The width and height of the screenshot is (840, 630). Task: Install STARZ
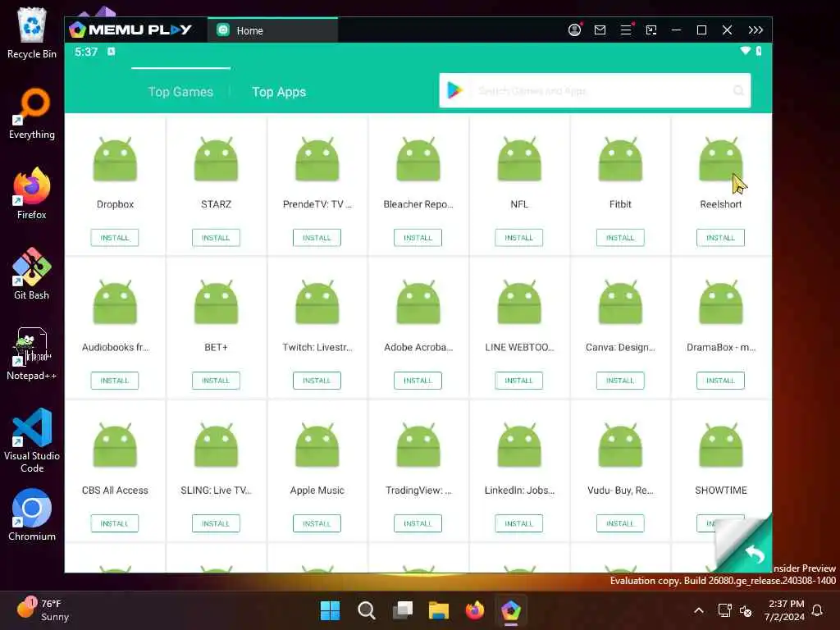point(216,237)
